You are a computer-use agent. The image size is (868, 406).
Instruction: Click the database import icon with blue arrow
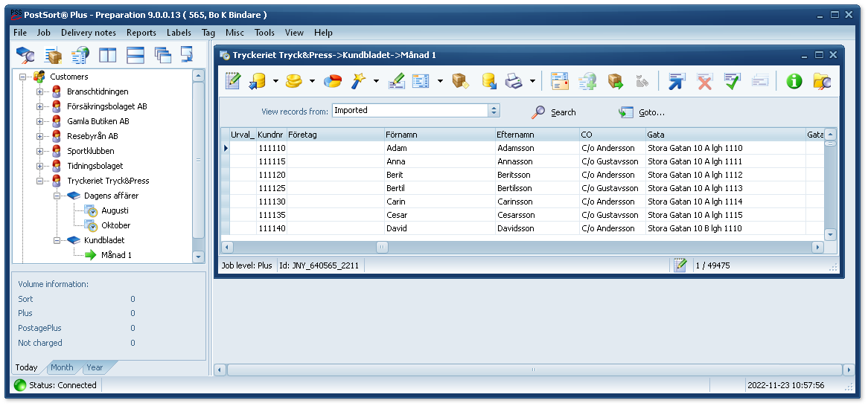[258, 81]
